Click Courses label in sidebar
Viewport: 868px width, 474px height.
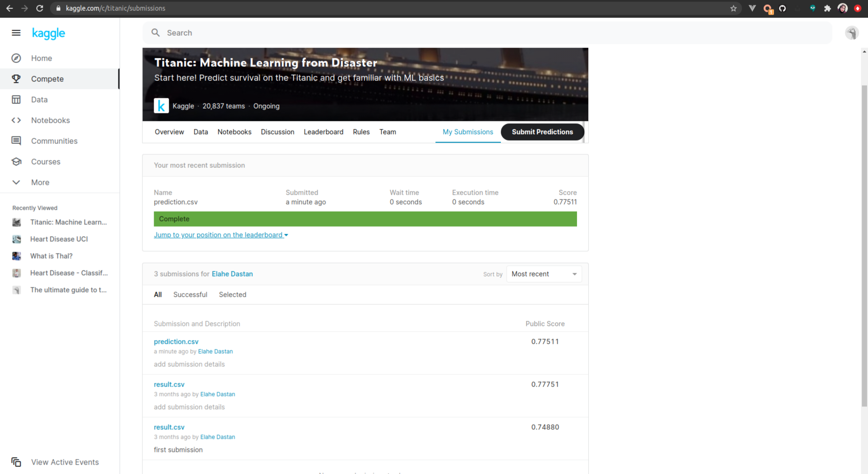tap(46, 162)
